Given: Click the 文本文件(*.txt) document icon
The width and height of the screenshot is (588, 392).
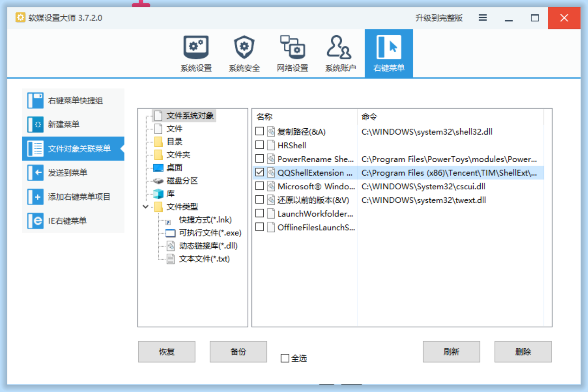Looking at the screenshot, I should 171,259.
